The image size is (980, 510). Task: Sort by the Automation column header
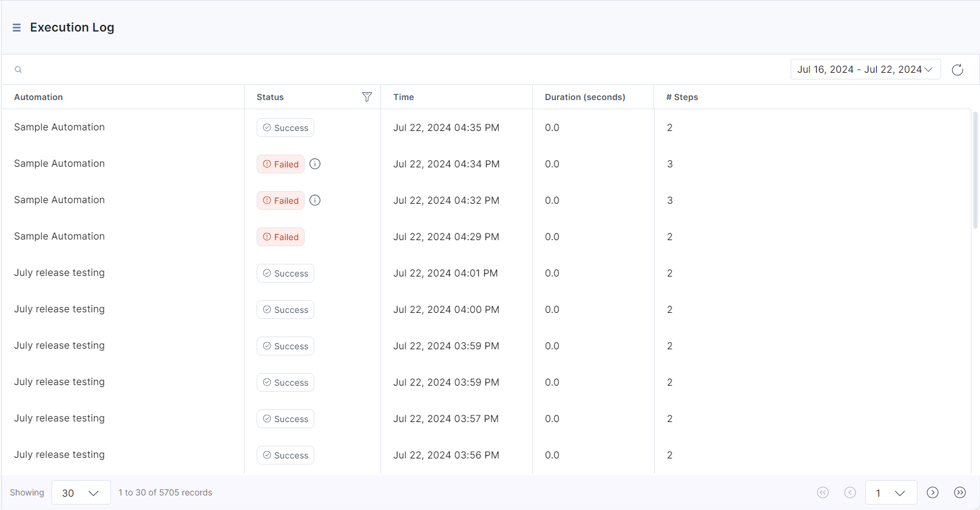(x=38, y=97)
